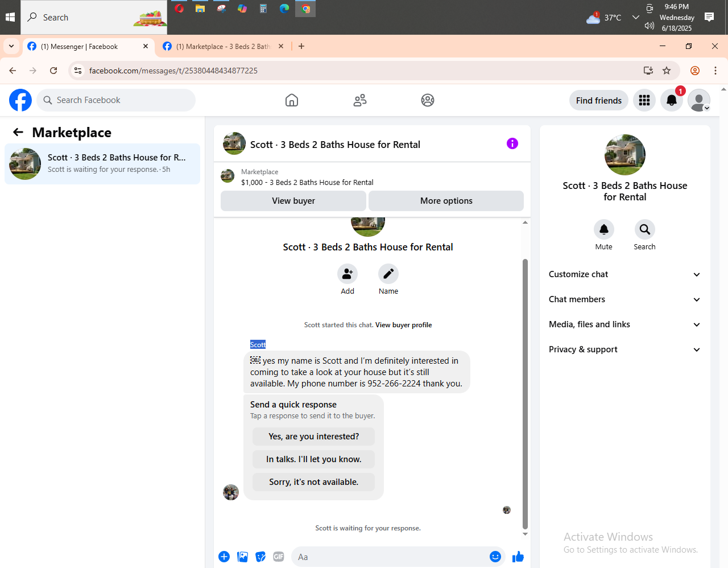Go to the Facebook Home icon

coord(292,100)
